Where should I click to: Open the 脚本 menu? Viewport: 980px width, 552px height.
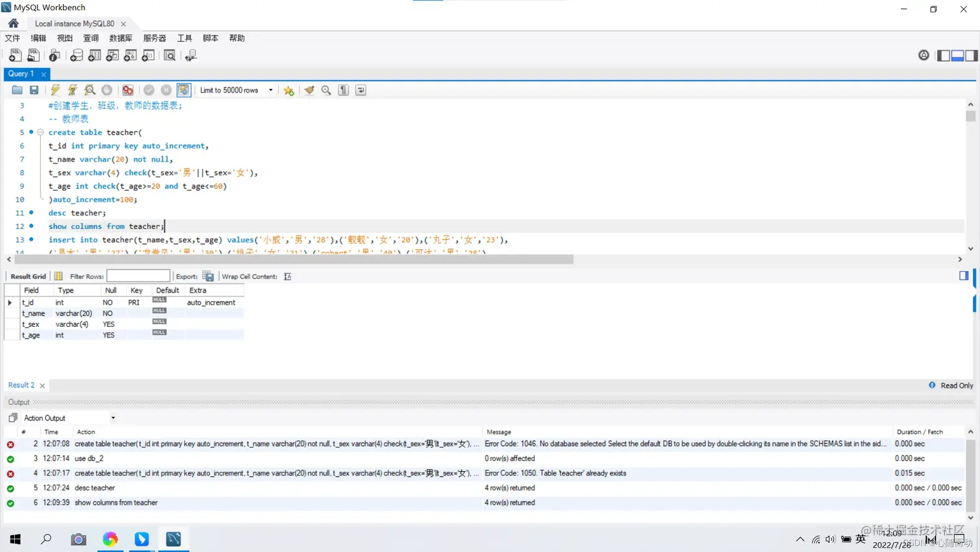coord(211,38)
